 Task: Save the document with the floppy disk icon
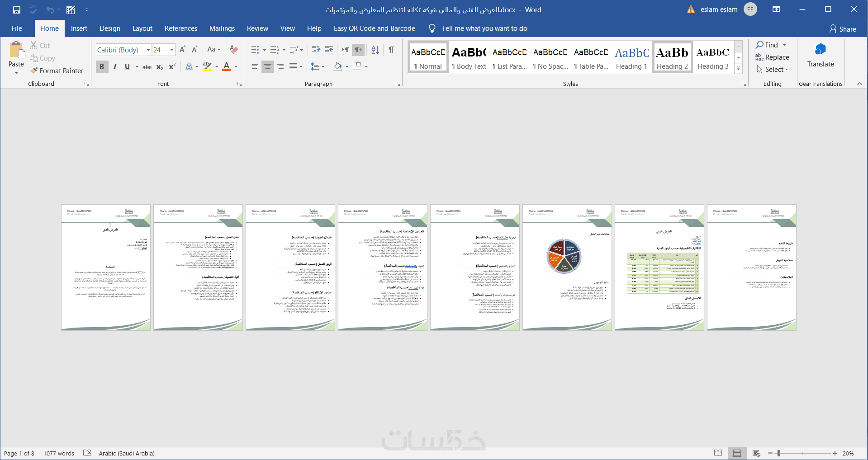coord(17,9)
